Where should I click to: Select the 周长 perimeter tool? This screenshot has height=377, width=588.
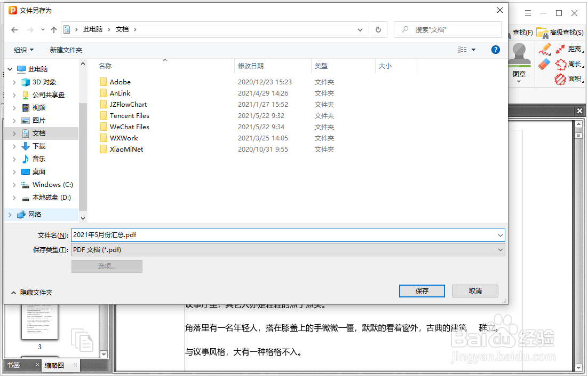(570, 64)
